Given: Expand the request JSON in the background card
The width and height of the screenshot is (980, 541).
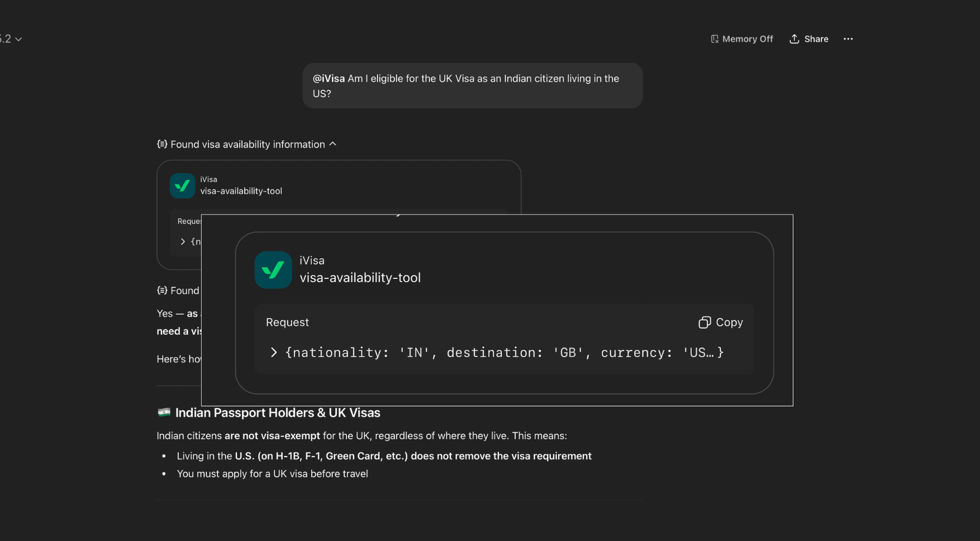Looking at the screenshot, I should [x=182, y=242].
